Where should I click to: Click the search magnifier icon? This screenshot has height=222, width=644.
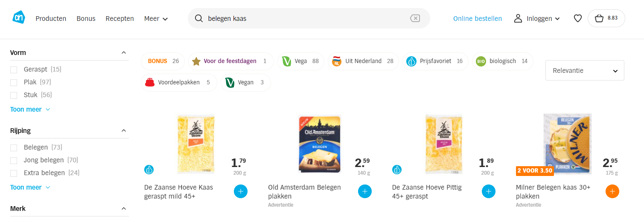point(198,18)
